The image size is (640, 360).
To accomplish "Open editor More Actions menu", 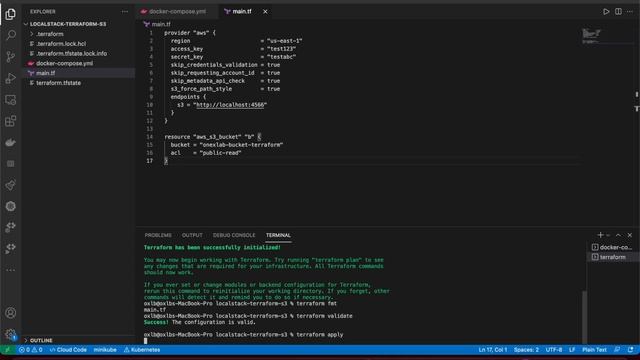I will coord(630,11).
